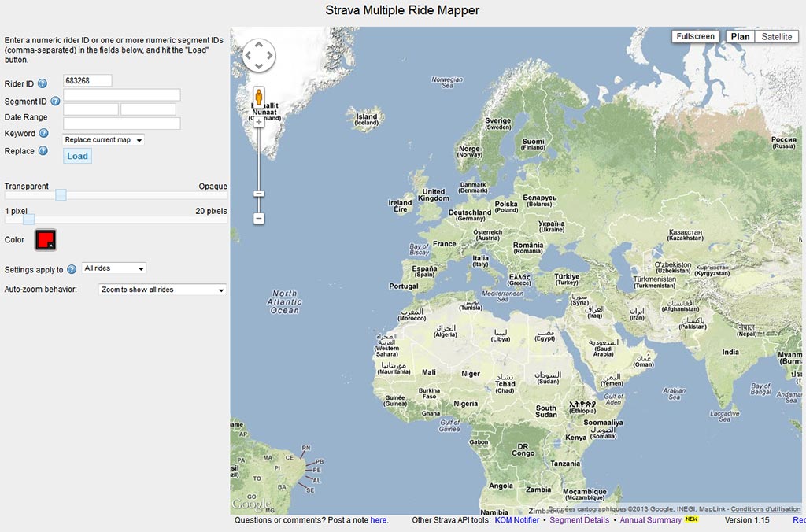Click the 'Polska (Poland)' map label

[506, 207]
